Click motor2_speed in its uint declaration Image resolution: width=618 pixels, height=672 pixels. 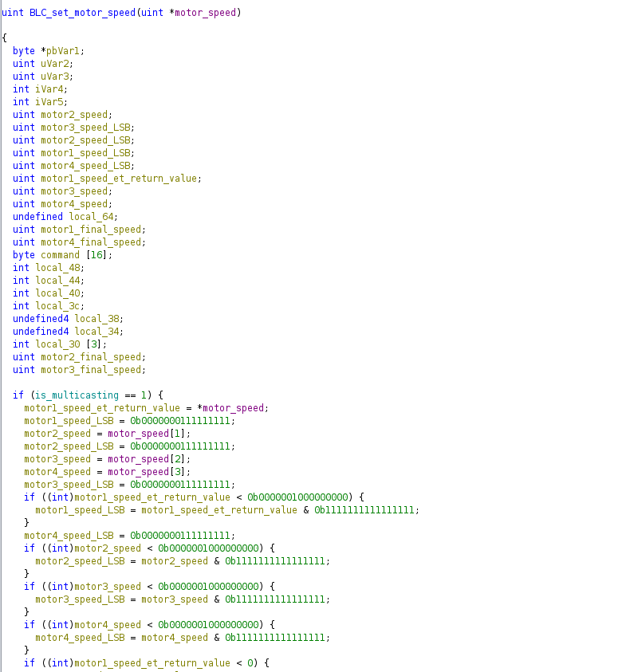tap(74, 115)
